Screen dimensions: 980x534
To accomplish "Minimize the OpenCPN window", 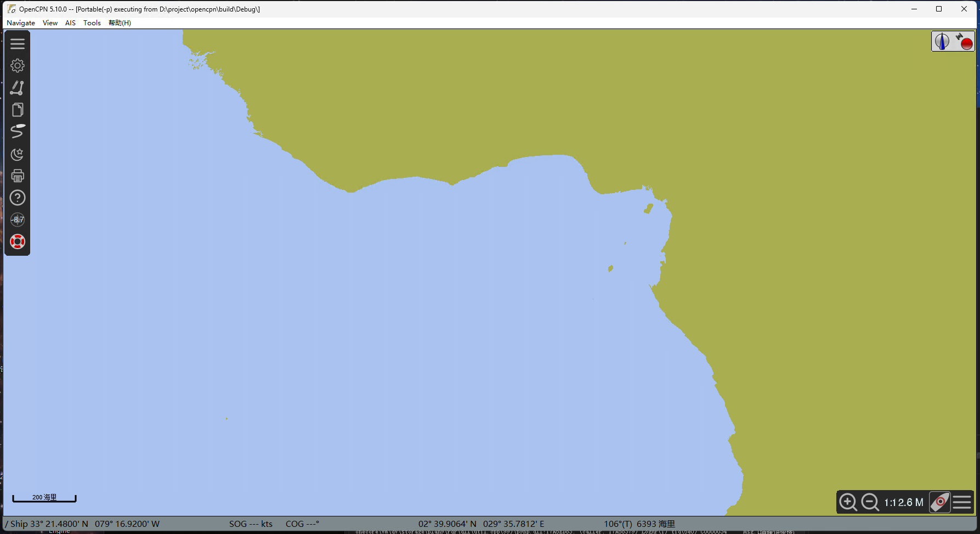I will coord(914,9).
